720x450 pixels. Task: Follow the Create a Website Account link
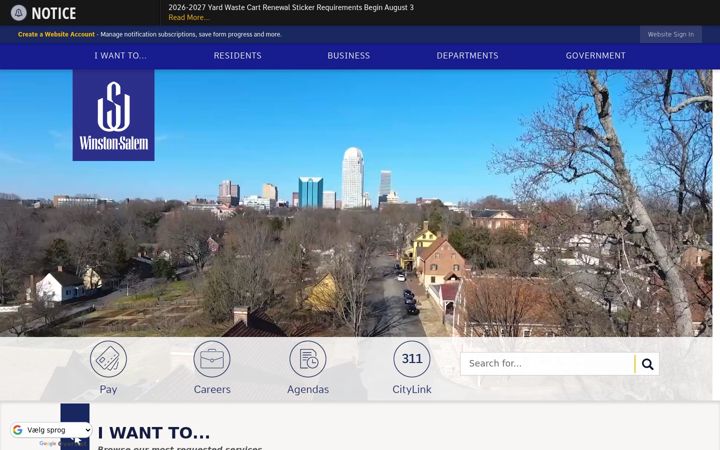point(56,34)
